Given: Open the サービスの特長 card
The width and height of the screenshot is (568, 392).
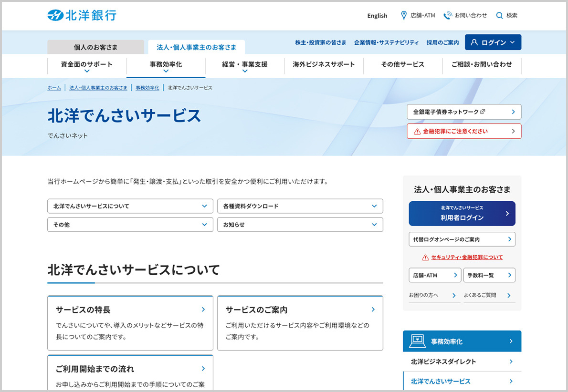Looking at the screenshot, I should point(130,323).
